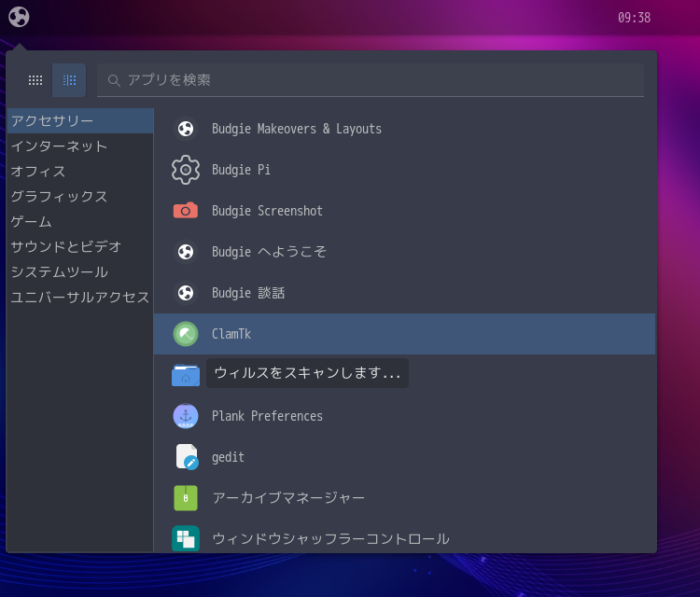The image size is (700, 597).
Task: Open Budgie へようこそ by its label
Action: (269, 252)
